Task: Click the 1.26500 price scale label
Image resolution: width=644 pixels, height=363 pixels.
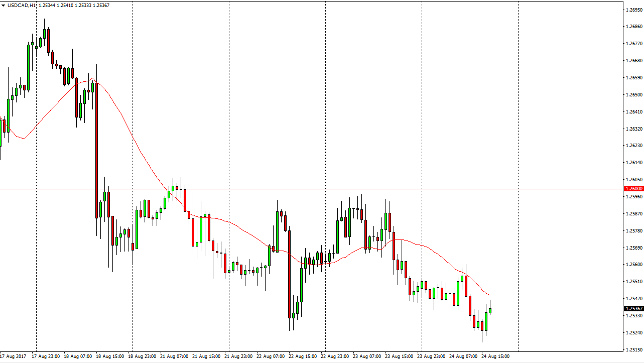Action: click(633, 94)
